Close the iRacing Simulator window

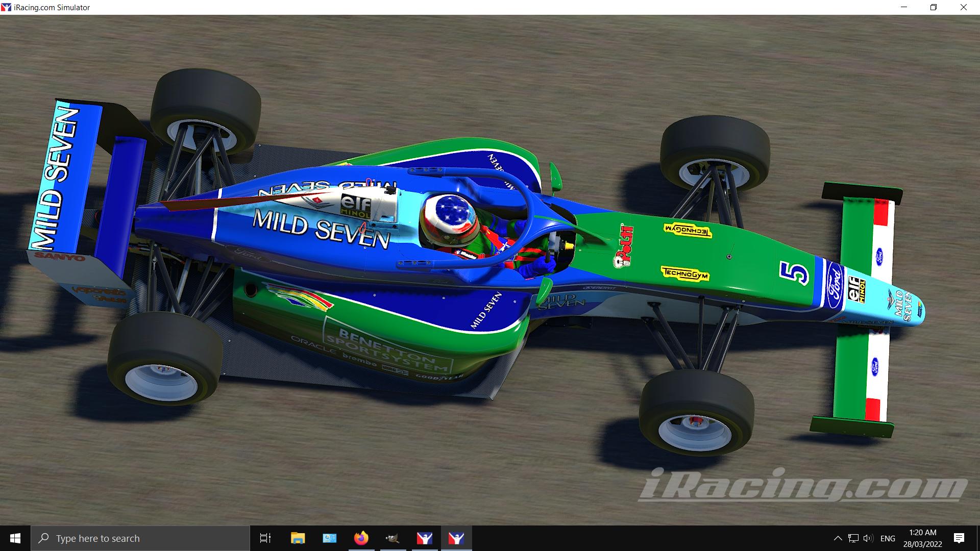click(964, 8)
